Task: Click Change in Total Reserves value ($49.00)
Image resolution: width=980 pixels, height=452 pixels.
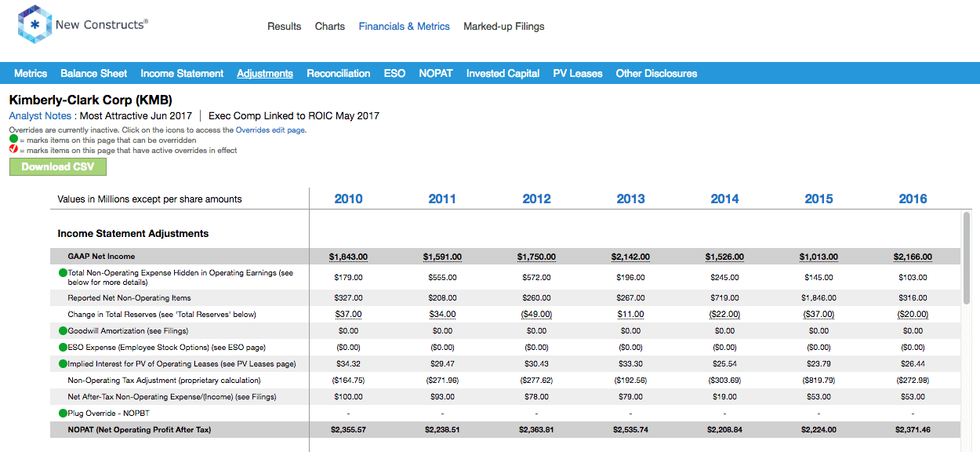Action: click(536, 315)
